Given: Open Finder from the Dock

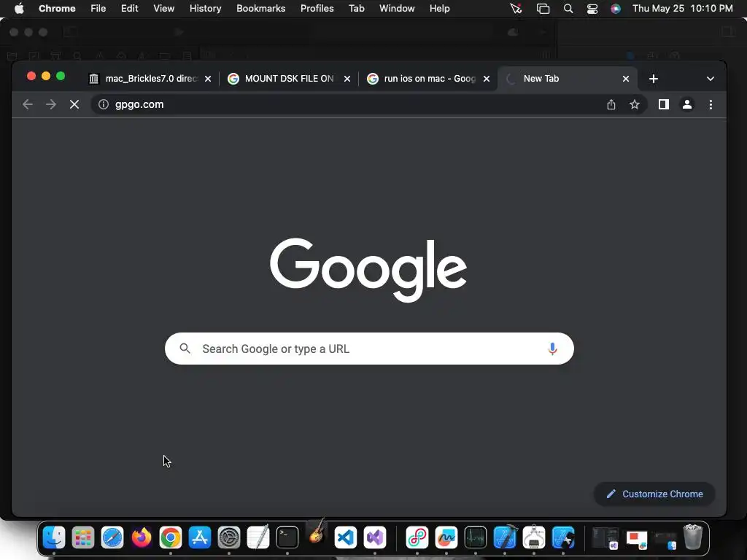Looking at the screenshot, I should (x=54, y=537).
